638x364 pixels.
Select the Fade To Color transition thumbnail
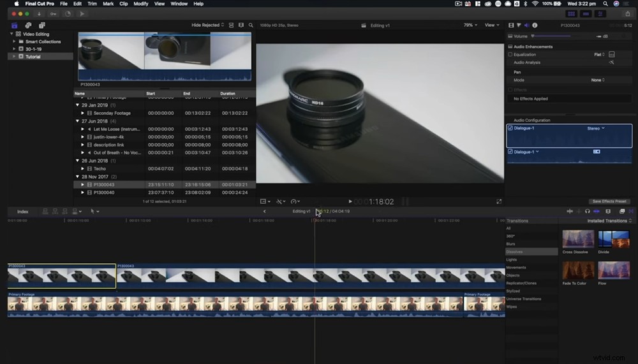(578, 270)
